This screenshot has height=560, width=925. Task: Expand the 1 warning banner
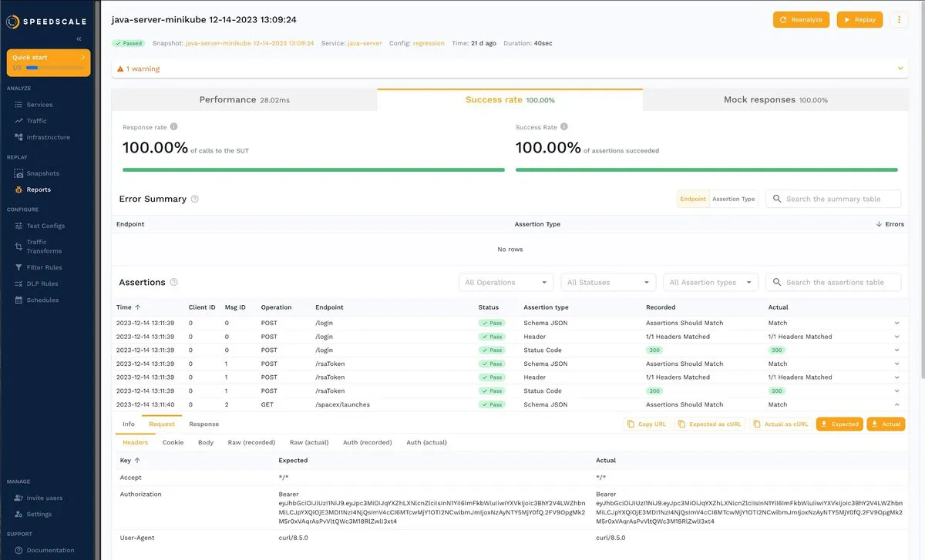(x=900, y=68)
